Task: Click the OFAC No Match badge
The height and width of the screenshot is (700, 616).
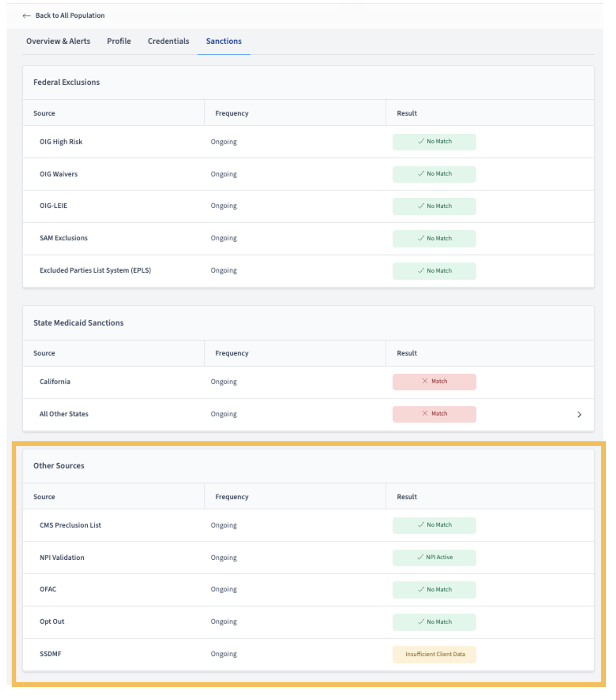Action: [434, 590]
